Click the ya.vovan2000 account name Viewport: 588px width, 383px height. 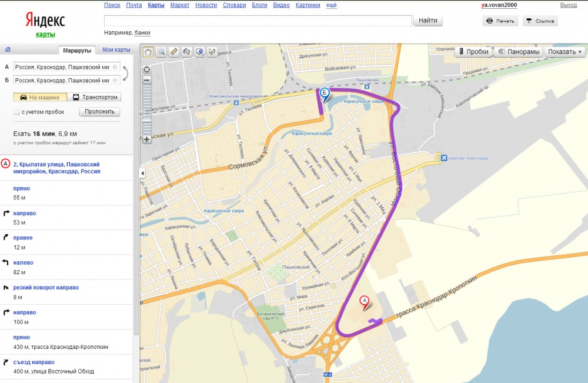pyautogui.click(x=499, y=5)
